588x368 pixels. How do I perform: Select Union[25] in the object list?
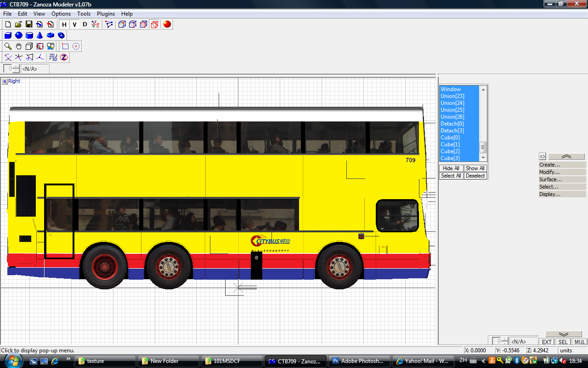click(459, 110)
